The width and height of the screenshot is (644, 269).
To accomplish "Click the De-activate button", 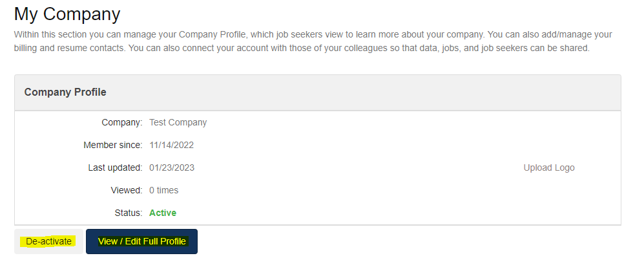I will pyautogui.click(x=48, y=241).
